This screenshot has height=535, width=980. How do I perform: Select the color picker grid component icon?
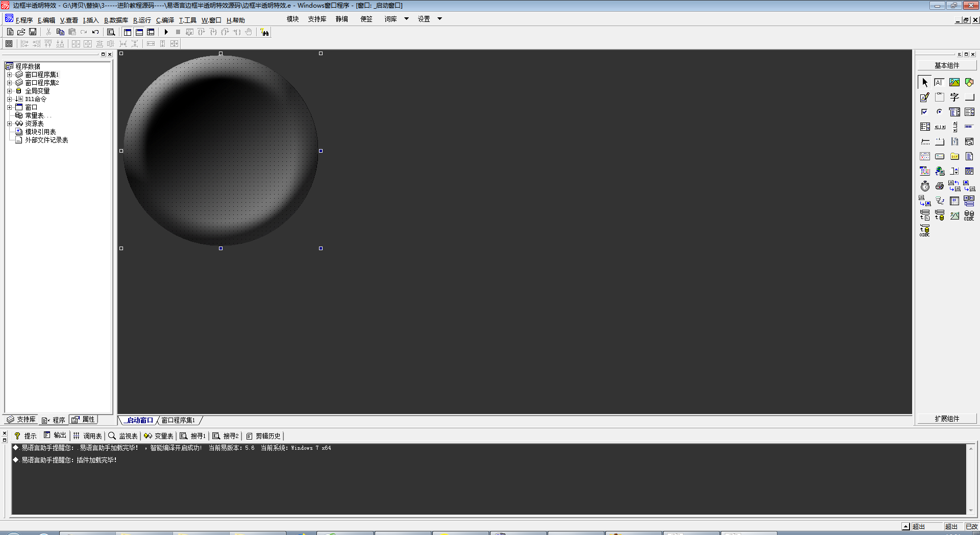coord(925,171)
